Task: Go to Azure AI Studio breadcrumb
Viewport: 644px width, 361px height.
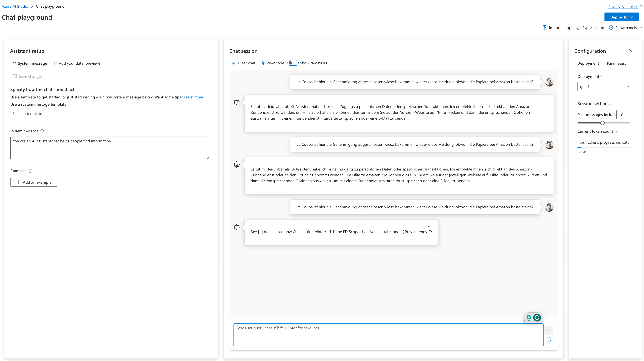Action: pyautogui.click(x=15, y=6)
